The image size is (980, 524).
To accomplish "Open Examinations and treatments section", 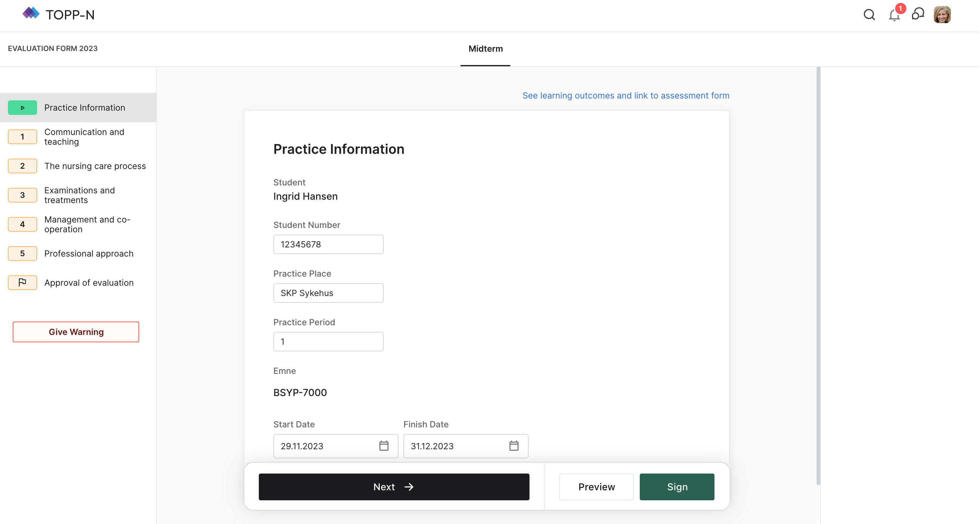I will click(x=80, y=195).
